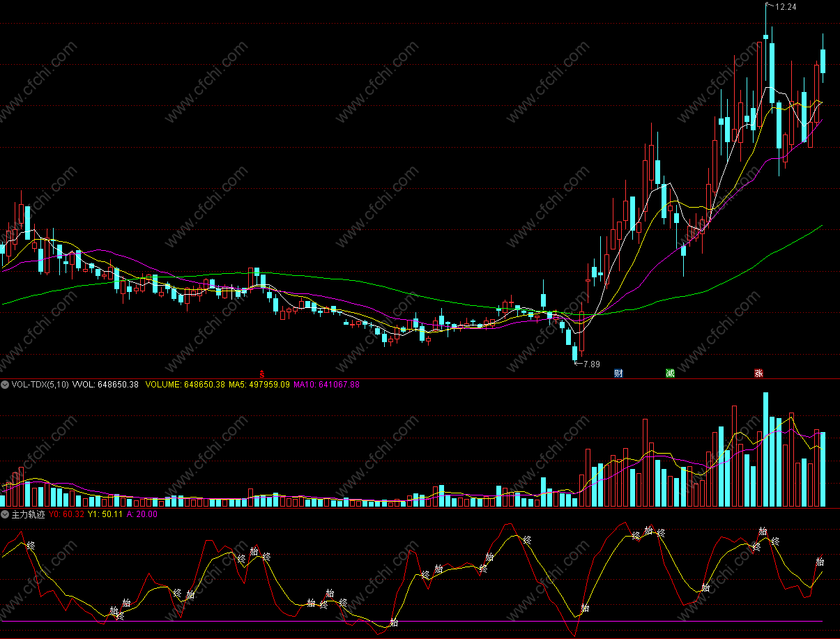Click the 12.24 high price label
This screenshot has width=840, height=639.
click(x=786, y=6)
